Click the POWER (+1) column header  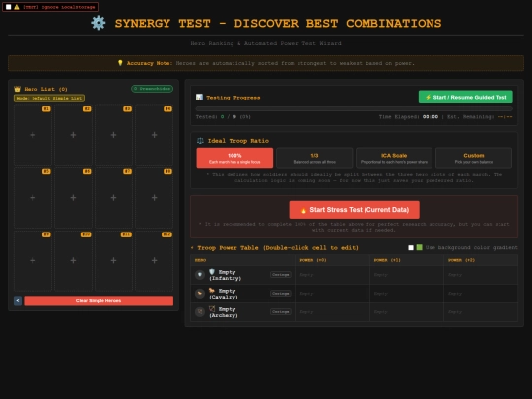pyautogui.click(x=407, y=260)
